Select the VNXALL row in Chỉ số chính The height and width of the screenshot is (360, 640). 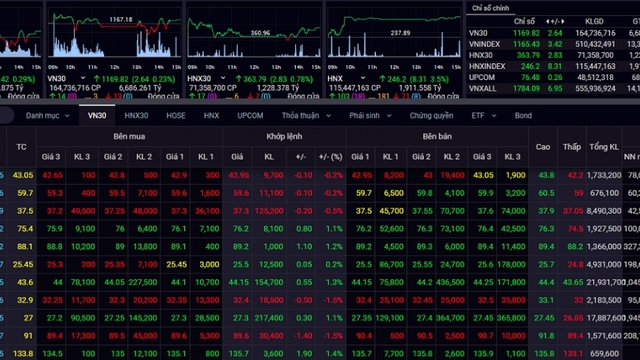point(554,88)
